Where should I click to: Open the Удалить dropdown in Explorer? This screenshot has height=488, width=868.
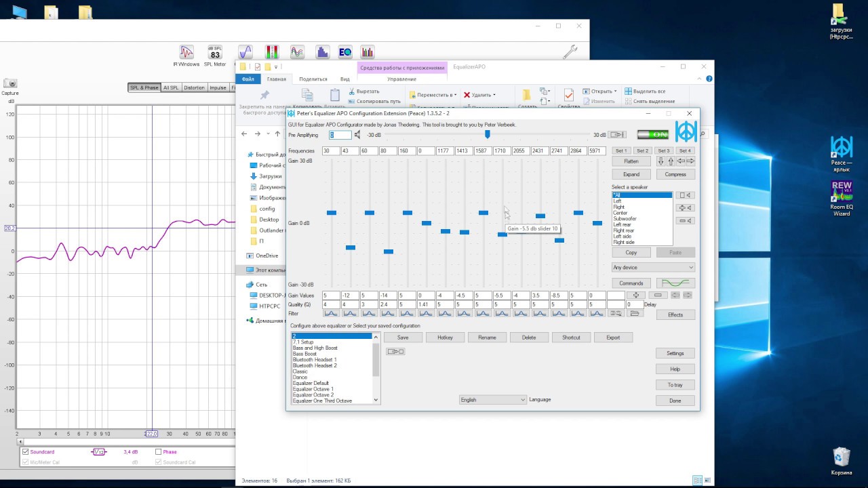tap(479, 95)
